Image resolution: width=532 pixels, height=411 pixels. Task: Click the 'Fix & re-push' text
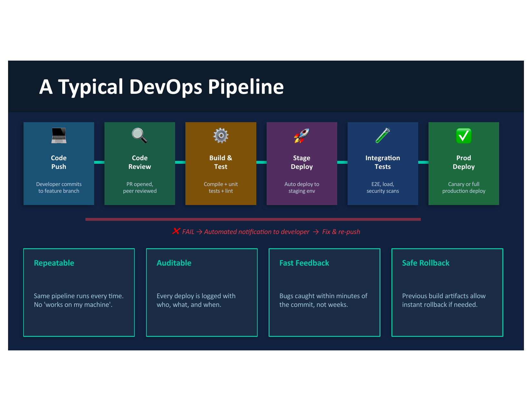[x=341, y=232]
